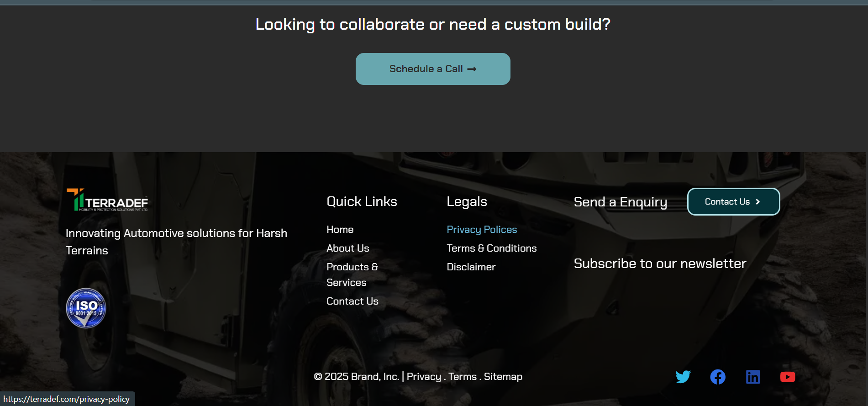Open the YouTube social icon

pos(788,377)
